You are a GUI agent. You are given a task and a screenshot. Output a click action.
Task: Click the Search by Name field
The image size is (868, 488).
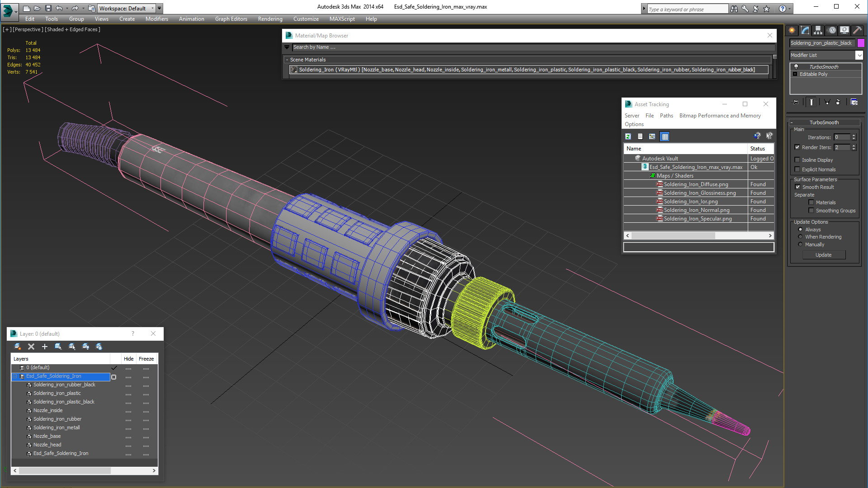[533, 47]
